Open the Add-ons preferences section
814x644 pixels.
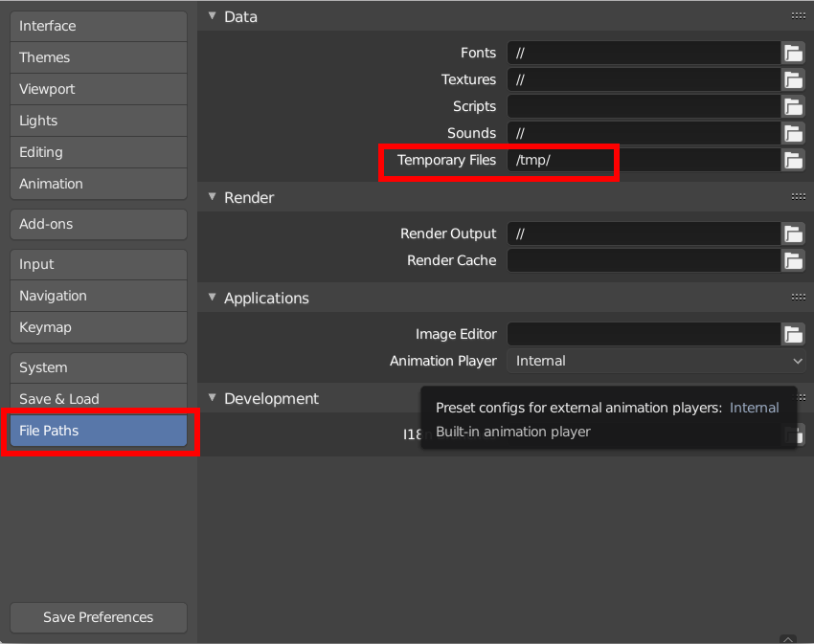pos(98,224)
